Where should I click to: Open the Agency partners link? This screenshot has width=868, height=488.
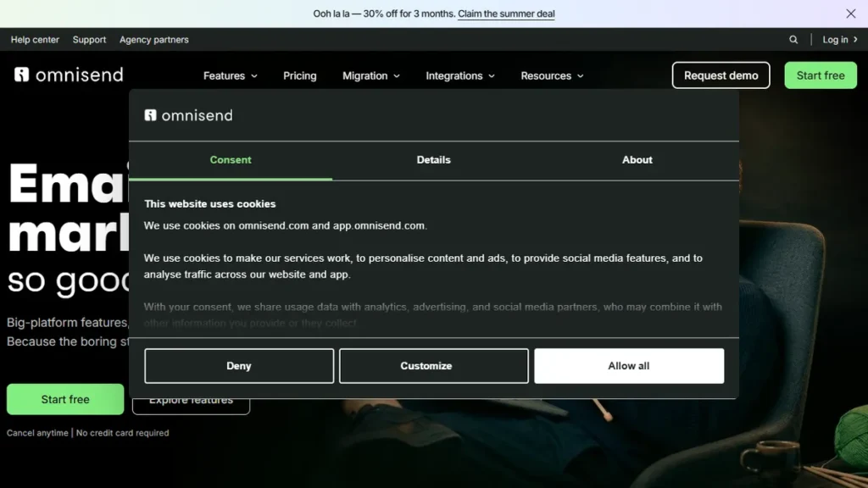154,40
